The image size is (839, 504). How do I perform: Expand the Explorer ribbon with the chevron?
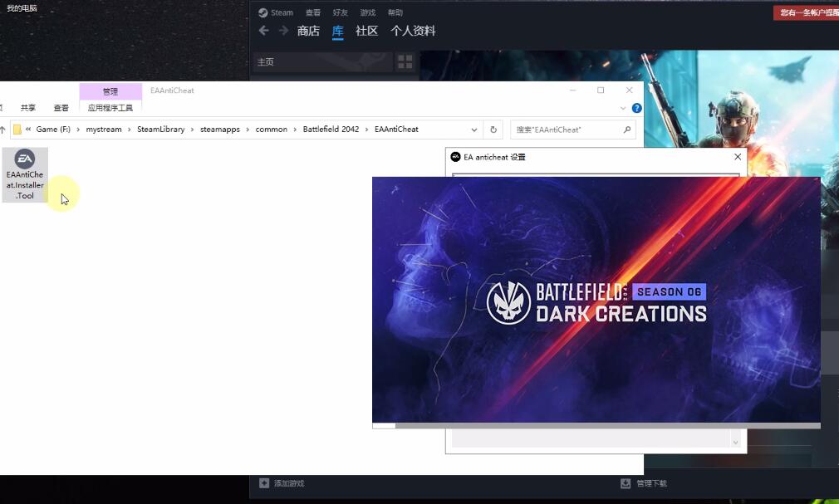[x=623, y=108]
